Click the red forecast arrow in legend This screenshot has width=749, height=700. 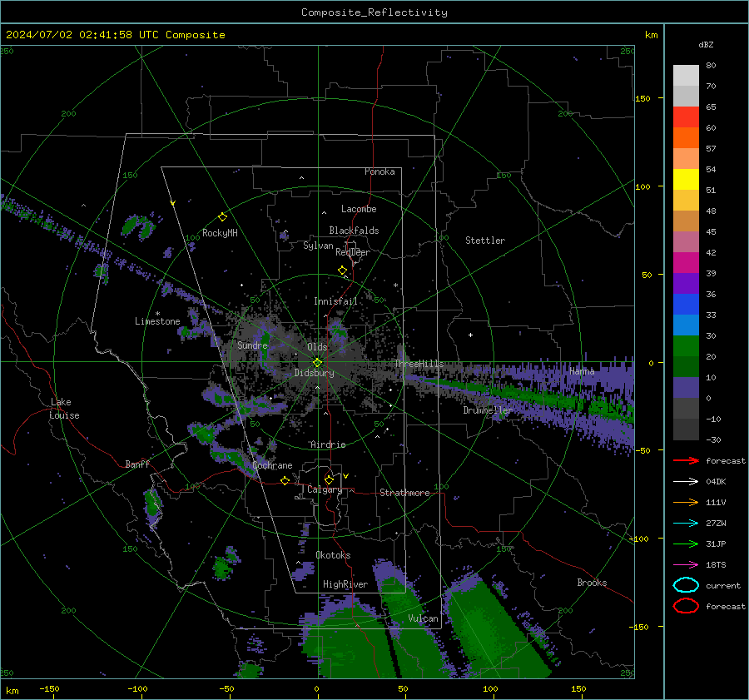point(686,460)
